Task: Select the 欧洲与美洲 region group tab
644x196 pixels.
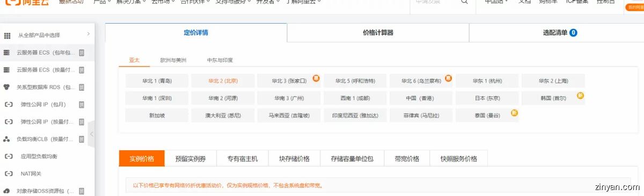Action: click(173, 60)
